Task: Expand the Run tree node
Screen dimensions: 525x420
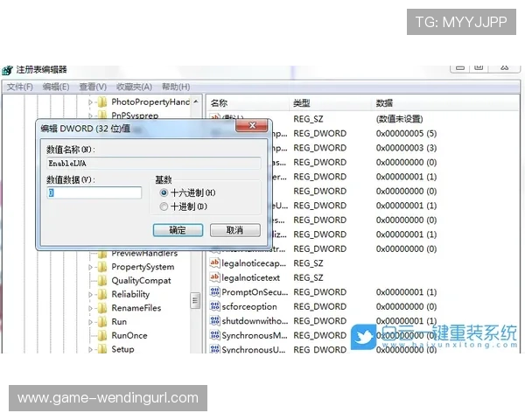Action: [x=90, y=322]
